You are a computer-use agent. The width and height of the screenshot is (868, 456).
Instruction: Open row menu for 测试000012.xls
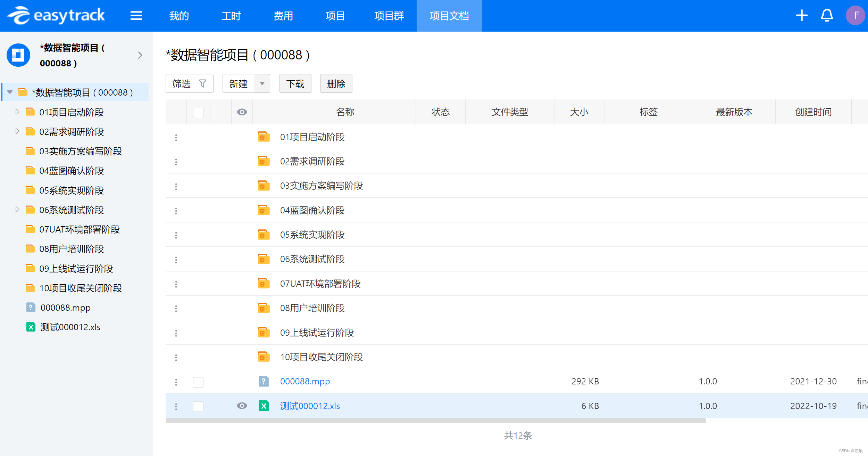pyautogui.click(x=176, y=406)
